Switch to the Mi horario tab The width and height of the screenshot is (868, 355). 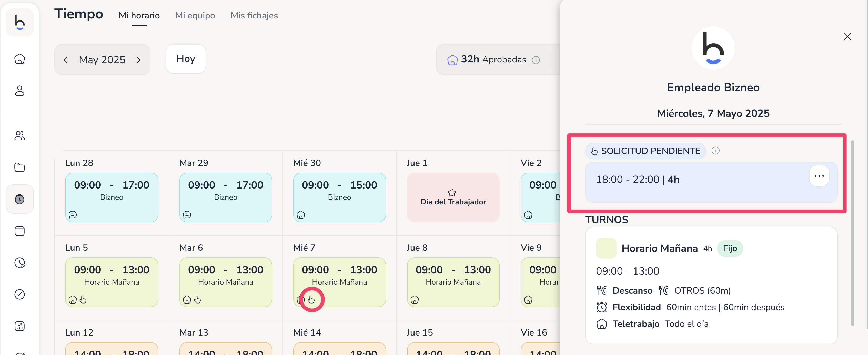click(139, 15)
